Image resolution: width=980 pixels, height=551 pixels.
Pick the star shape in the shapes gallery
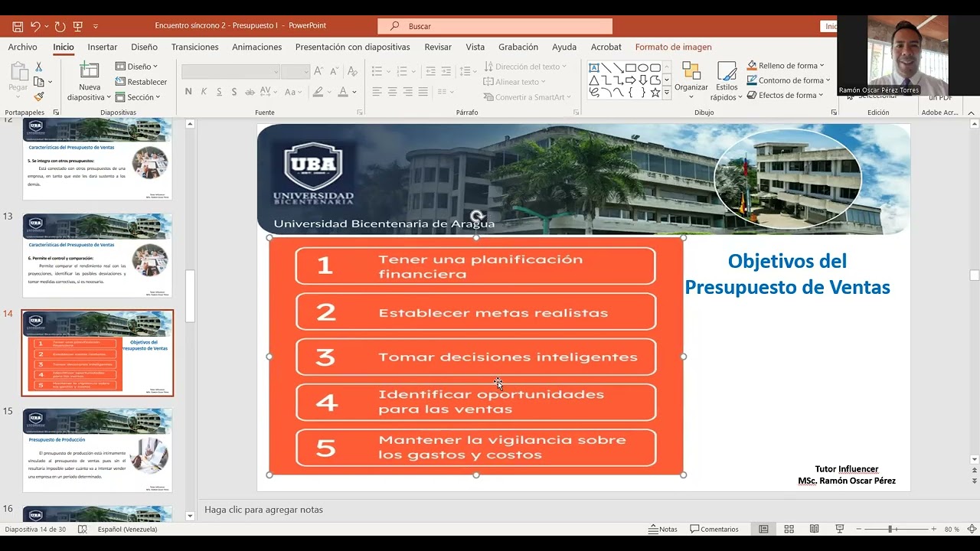click(x=655, y=93)
